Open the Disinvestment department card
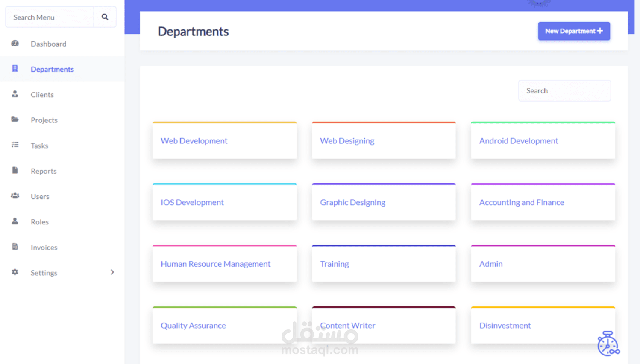 (x=543, y=325)
